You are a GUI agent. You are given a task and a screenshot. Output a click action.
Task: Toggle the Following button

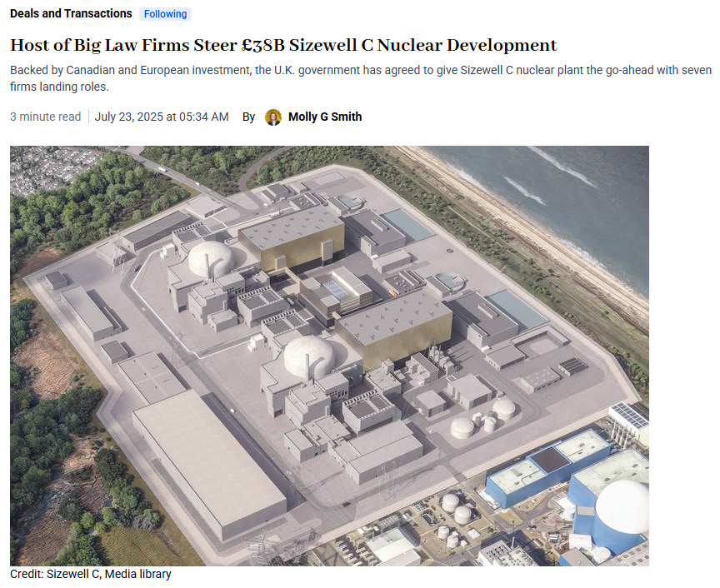coord(165,14)
